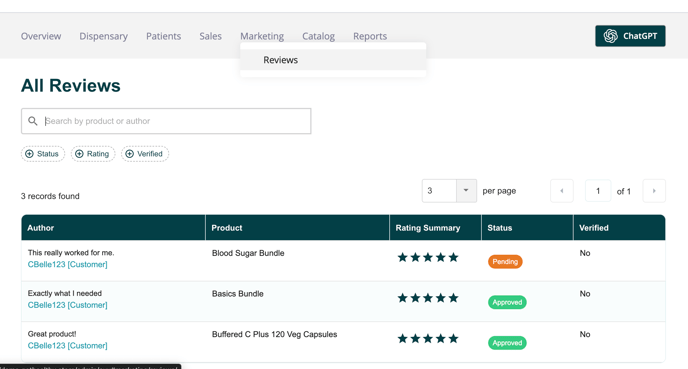Open the Marketing menu

(262, 36)
